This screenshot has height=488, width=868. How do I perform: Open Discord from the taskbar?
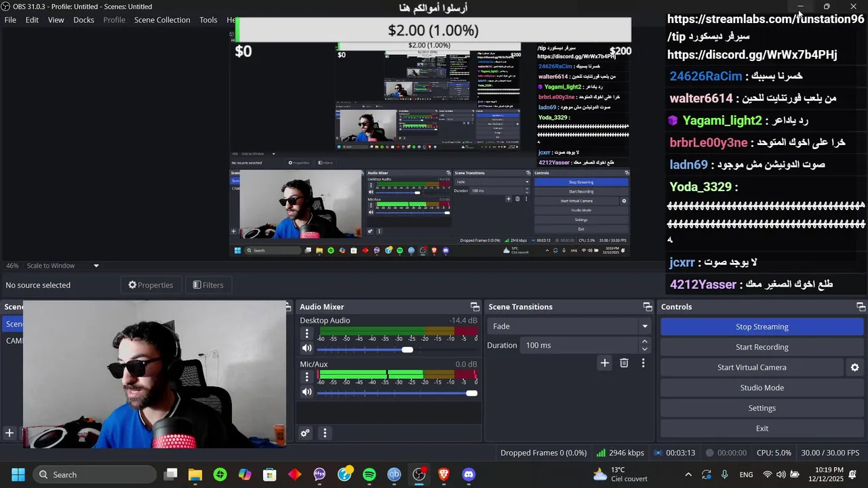click(x=469, y=474)
